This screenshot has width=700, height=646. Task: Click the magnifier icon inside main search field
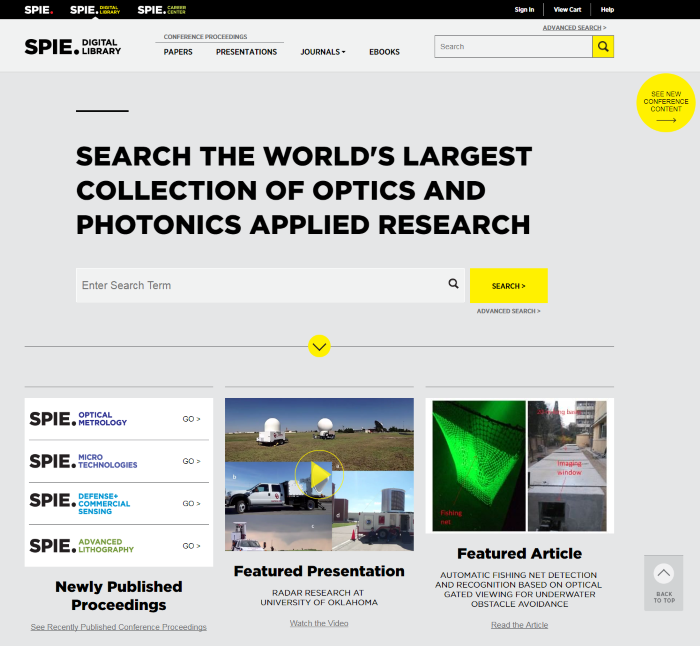[453, 283]
